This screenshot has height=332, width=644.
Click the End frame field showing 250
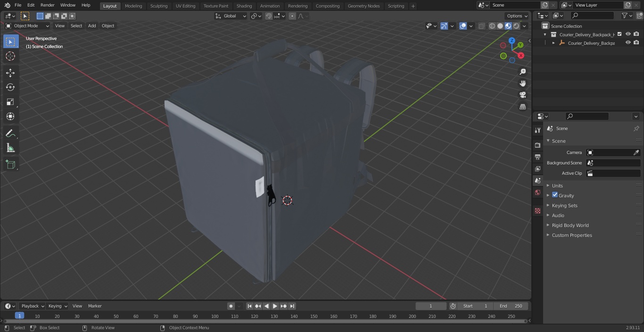[x=511, y=306]
